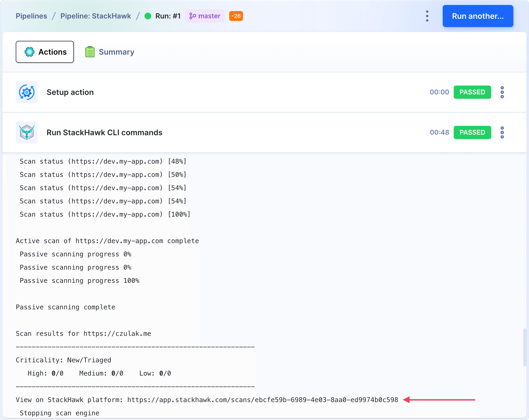Click Setup action PASSED status badge
This screenshot has width=529, height=420.
472,92
